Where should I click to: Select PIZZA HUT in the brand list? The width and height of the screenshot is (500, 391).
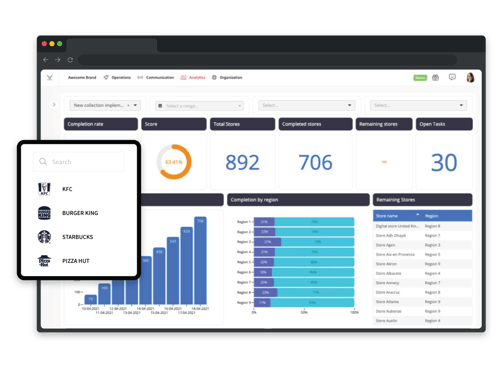76,261
